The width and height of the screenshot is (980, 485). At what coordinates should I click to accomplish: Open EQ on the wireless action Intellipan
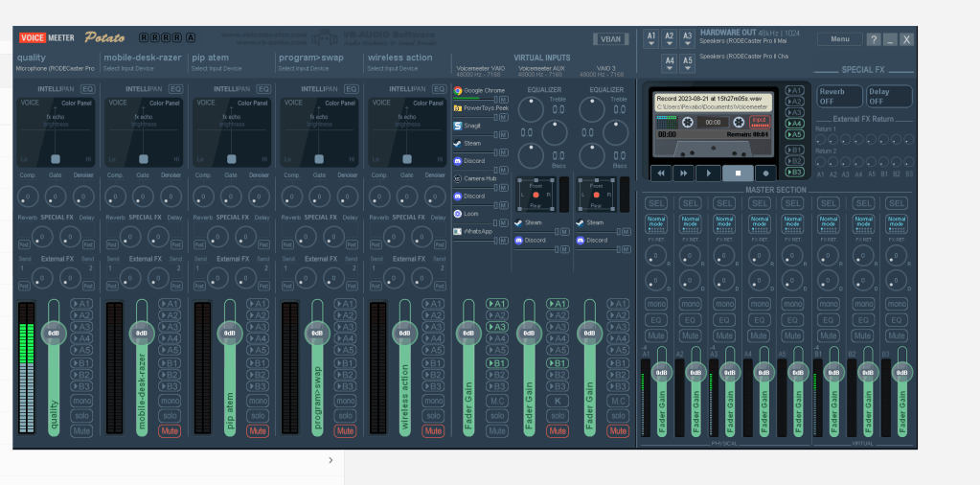[440, 89]
